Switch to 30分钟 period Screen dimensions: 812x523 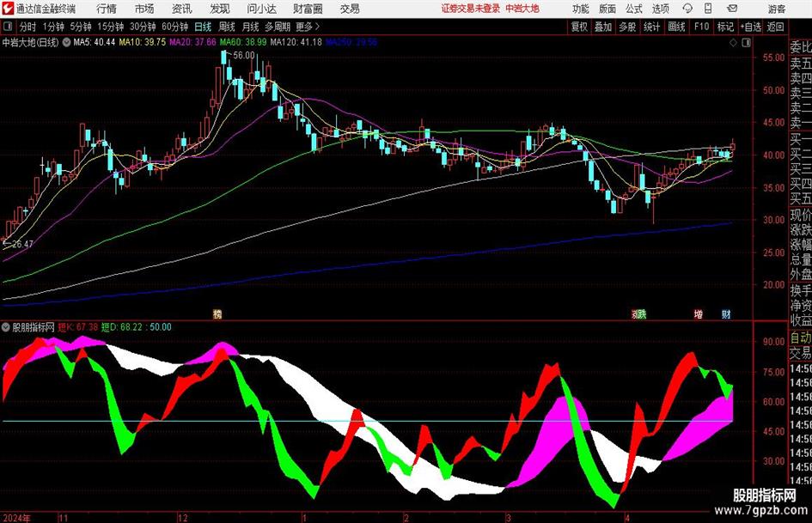pyautogui.click(x=143, y=27)
